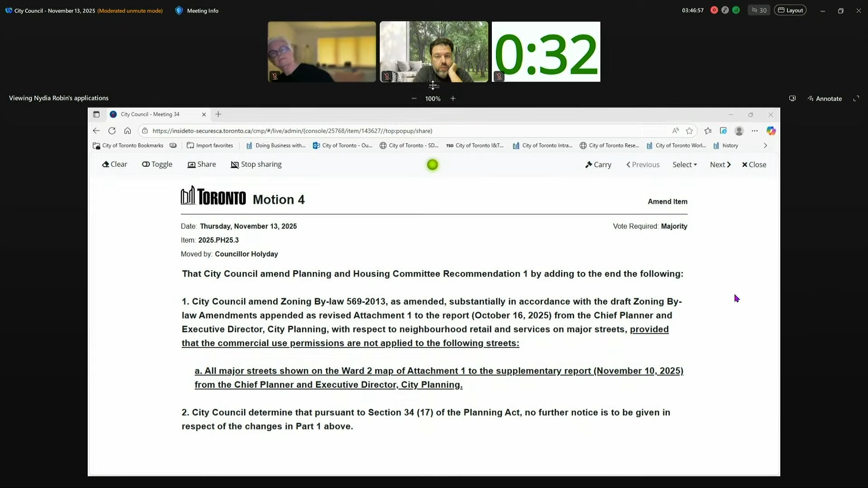Select the City Council - Meeting 34 tab

[x=150, y=114]
